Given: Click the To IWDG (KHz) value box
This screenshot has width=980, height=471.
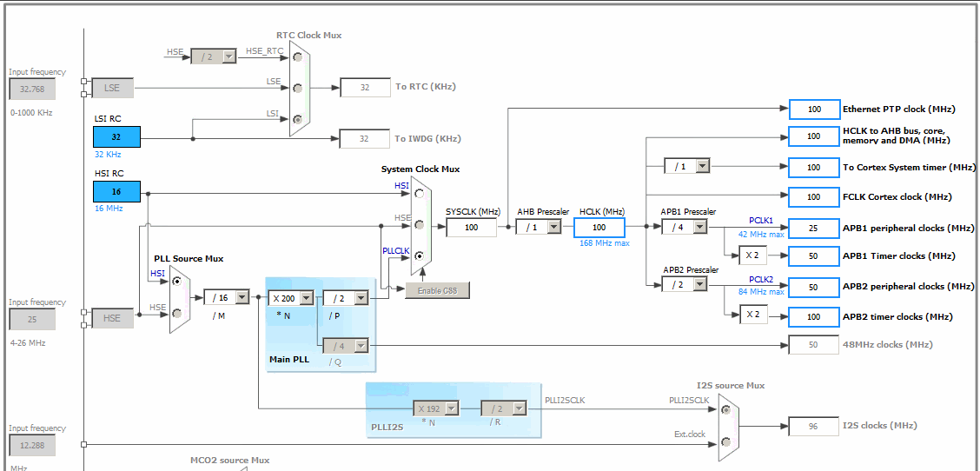Looking at the screenshot, I should coord(365,139).
